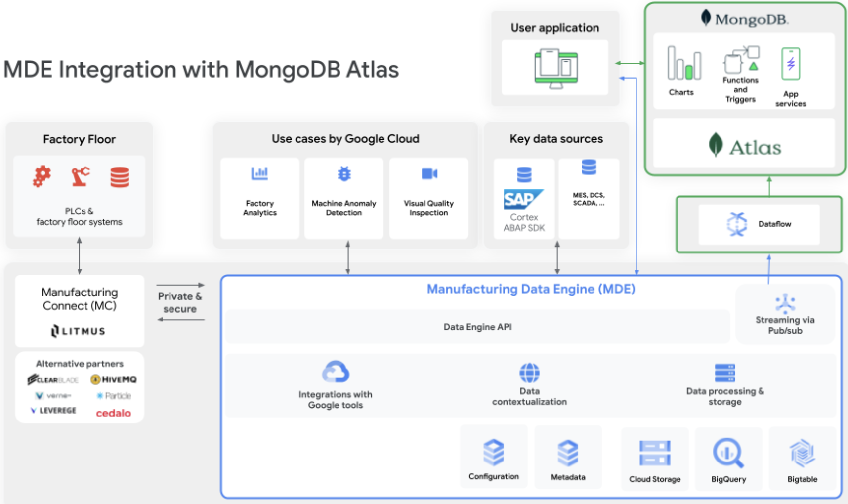Open the Data Engine API bar
The width and height of the screenshot is (848, 504).
tap(477, 326)
